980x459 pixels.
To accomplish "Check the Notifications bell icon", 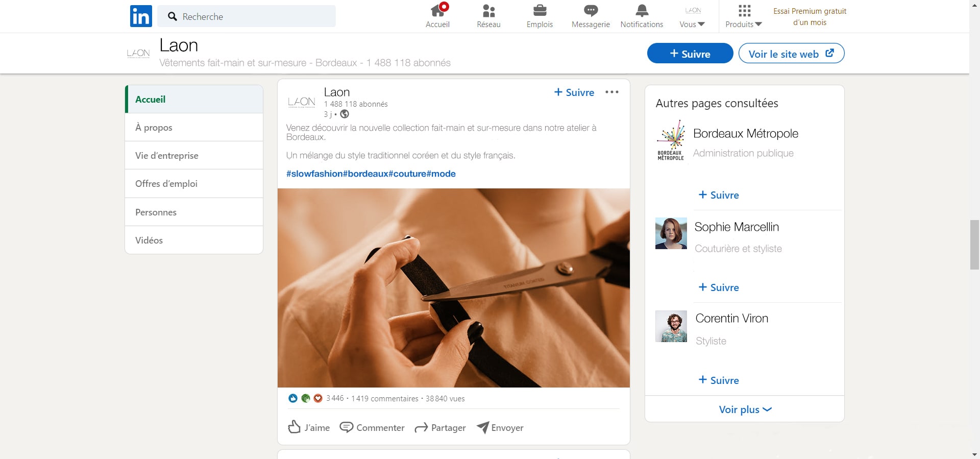I will coord(642,11).
